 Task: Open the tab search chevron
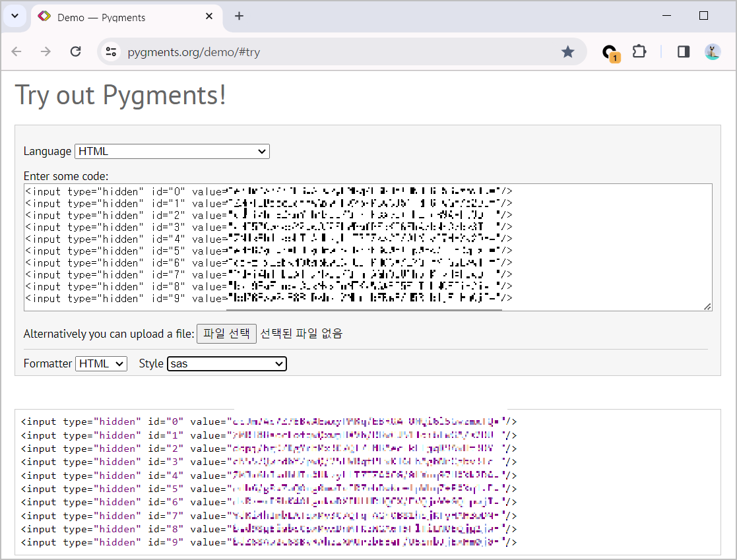[x=15, y=16]
